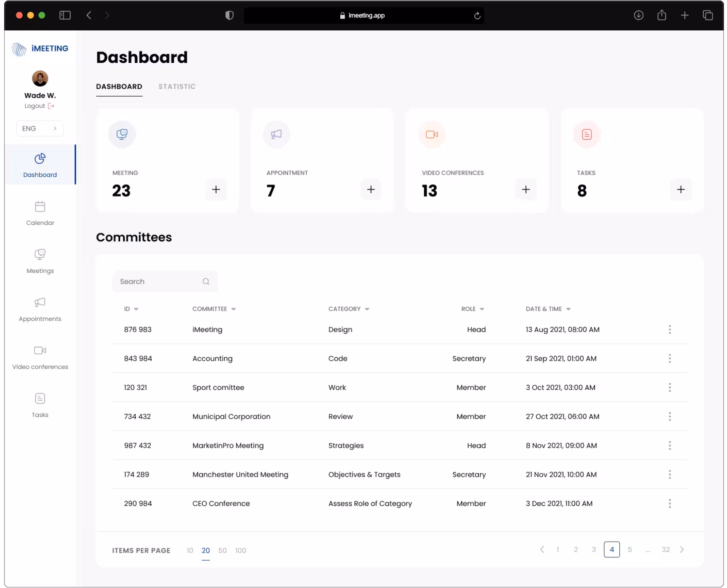
Task: Set items per page to 10
Action: (190, 550)
